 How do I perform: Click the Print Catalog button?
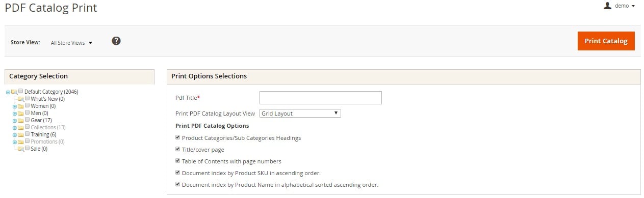pyautogui.click(x=606, y=41)
